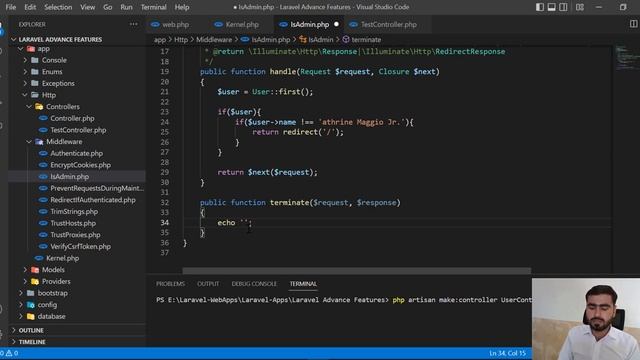Click TestController.php tab file icon
Image resolution: width=640 pixels, height=360 pixels.
click(x=353, y=24)
